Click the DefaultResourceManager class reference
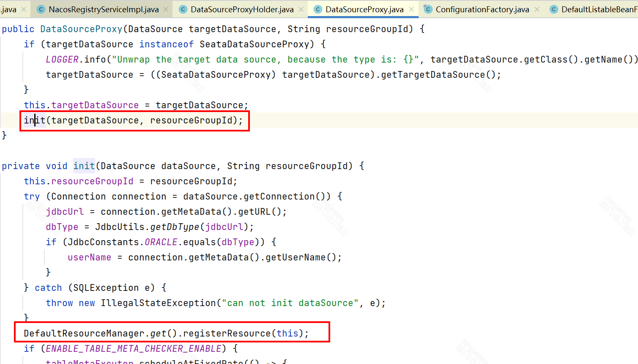Viewport: 638px width, 364px height. point(84,334)
